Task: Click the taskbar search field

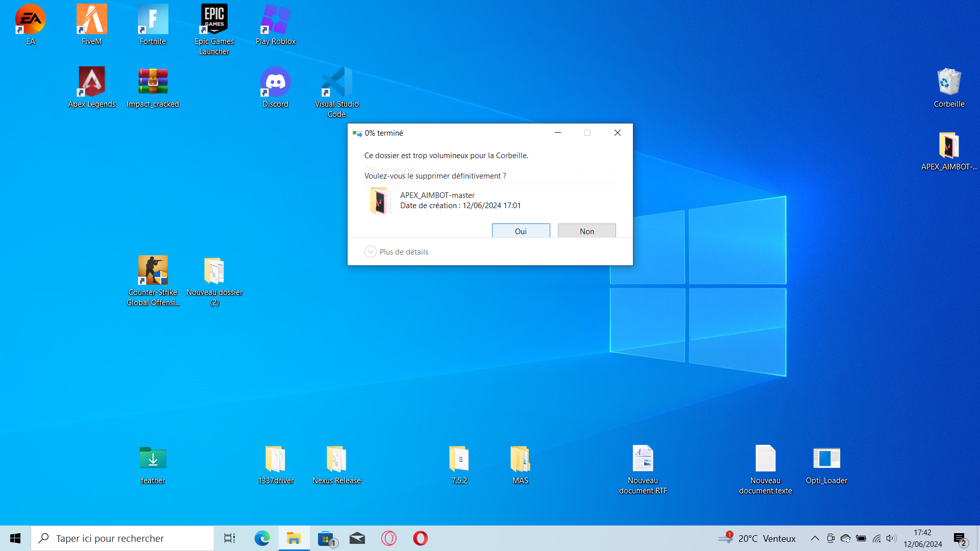Action: coord(122,538)
